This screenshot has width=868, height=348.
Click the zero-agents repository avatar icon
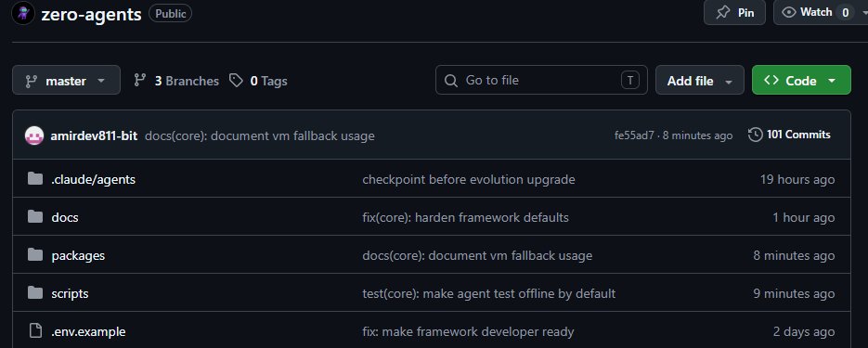[23, 13]
